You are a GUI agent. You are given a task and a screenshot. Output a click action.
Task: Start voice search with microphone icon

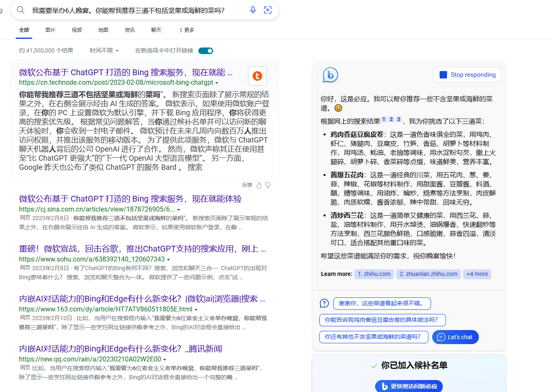[x=253, y=10]
